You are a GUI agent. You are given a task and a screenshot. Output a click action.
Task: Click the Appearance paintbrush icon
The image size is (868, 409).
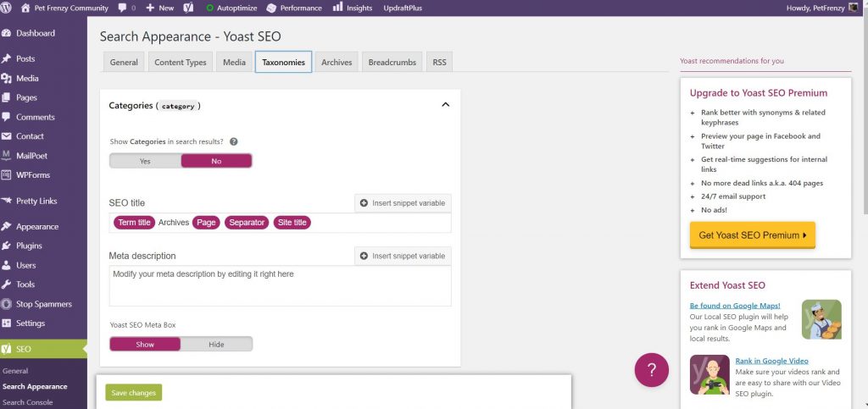point(7,227)
